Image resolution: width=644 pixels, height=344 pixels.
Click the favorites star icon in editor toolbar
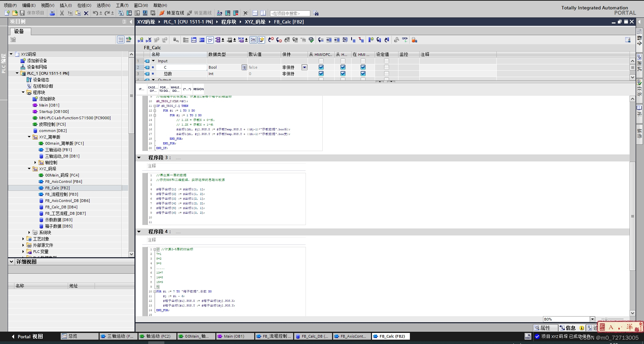click(x=261, y=40)
